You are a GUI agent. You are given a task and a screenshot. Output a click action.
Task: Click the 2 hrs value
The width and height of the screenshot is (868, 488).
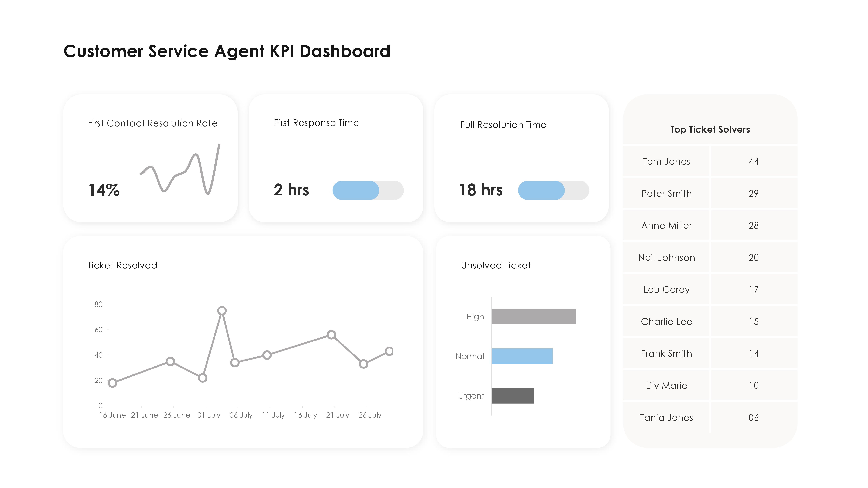coord(291,190)
